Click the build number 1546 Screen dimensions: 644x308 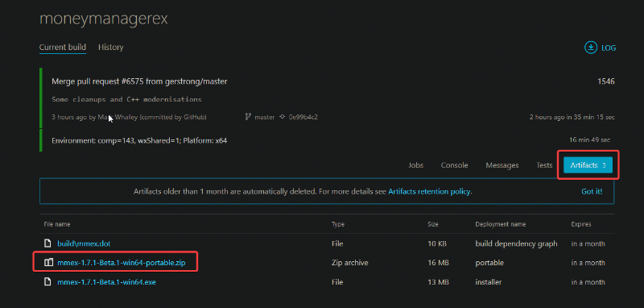(x=606, y=81)
